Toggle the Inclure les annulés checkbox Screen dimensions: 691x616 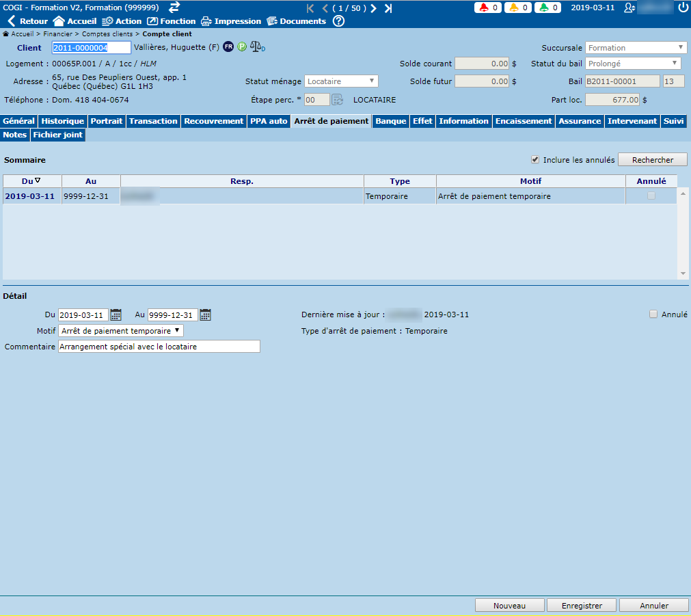(535, 160)
